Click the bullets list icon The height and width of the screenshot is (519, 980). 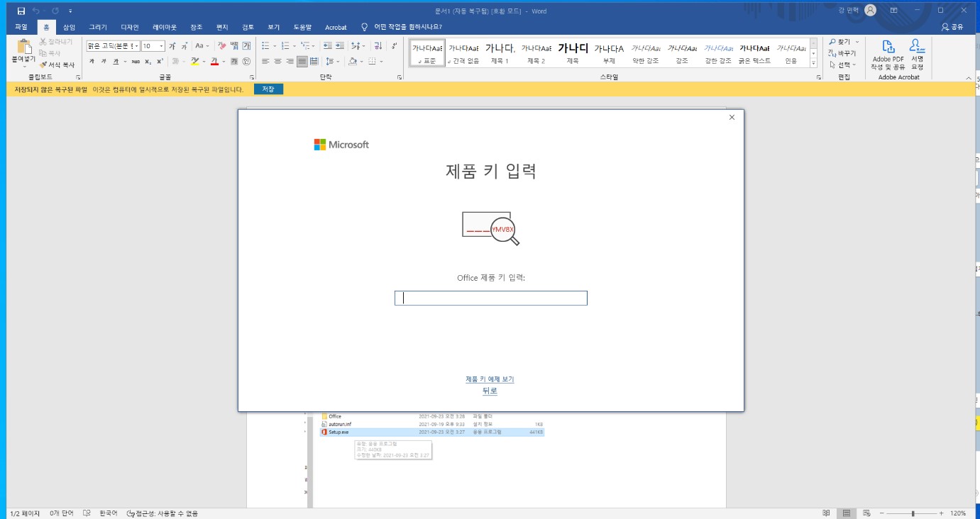pos(265,46)
